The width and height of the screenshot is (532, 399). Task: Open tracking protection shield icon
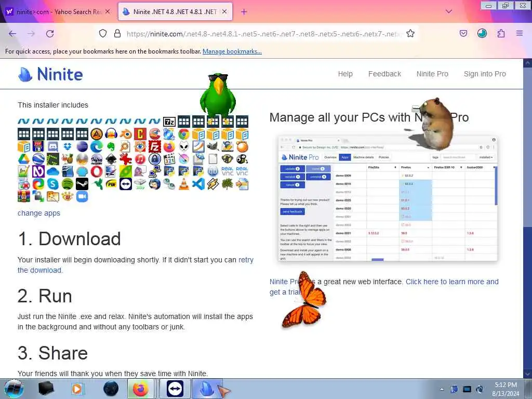point(103,33)
